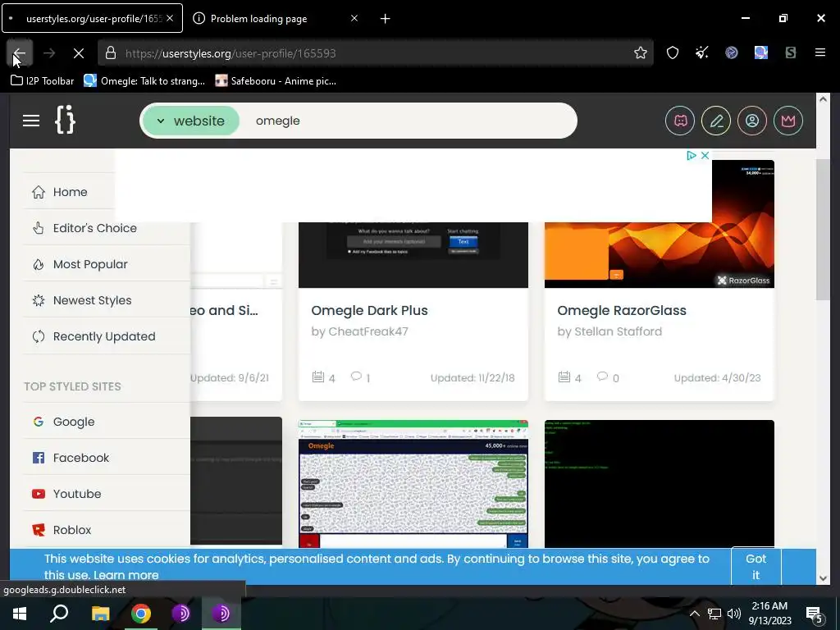Close the advertisement with the X icon
Screen dimensions: 840x630
705,155
